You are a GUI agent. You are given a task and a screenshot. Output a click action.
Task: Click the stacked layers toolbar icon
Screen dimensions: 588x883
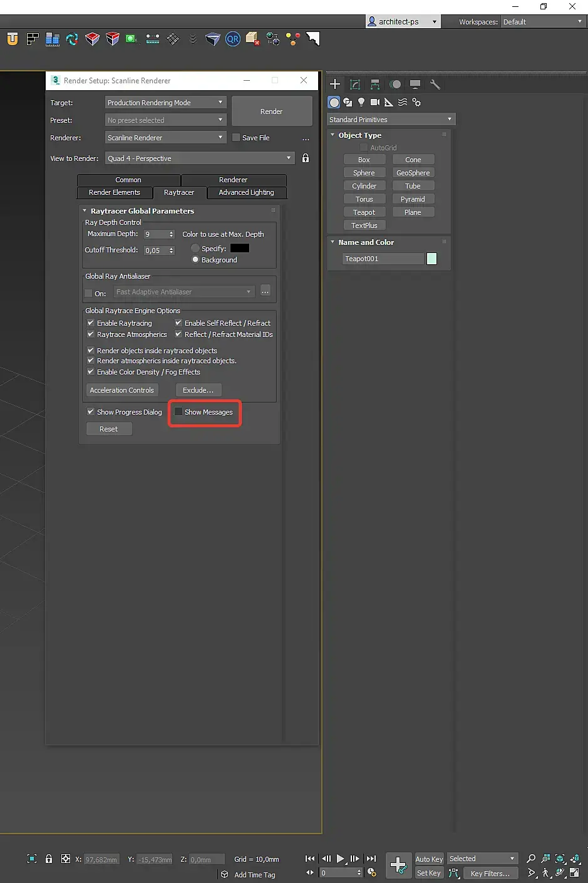pos(193,39)
